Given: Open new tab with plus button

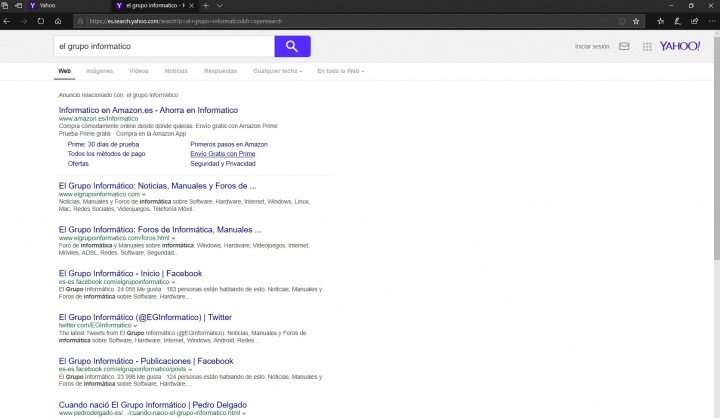Looking at the screenshot, I should pyautogui.click(x=206, y=6).
